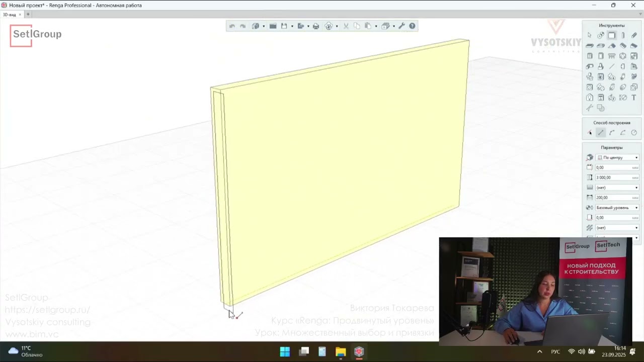Click the Copy icon in the toolbar
The image size is (644, 362).
tap(357, 26)
